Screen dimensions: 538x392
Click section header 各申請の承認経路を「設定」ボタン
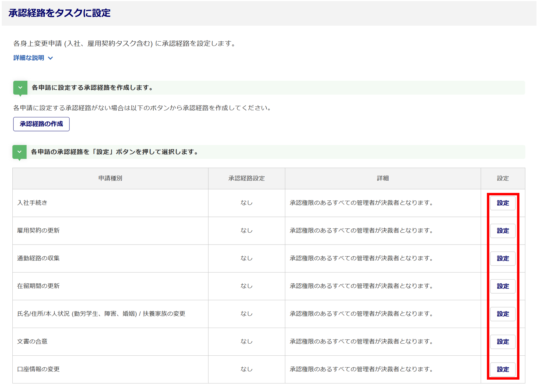[115, 152]
